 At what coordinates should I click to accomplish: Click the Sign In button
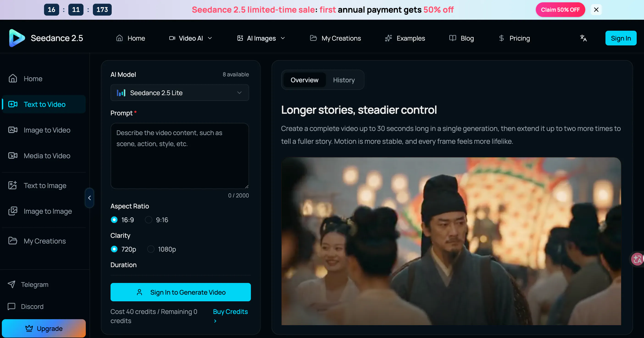[621, 38]
